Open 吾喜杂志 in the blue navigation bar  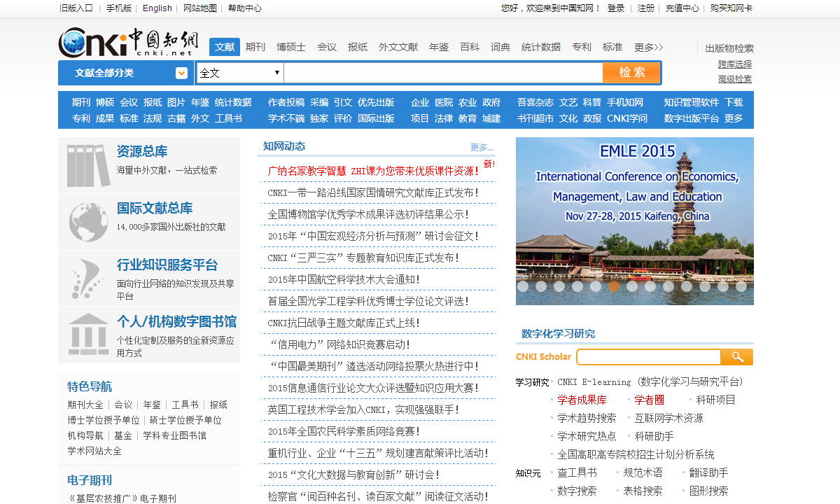[535, 102]
